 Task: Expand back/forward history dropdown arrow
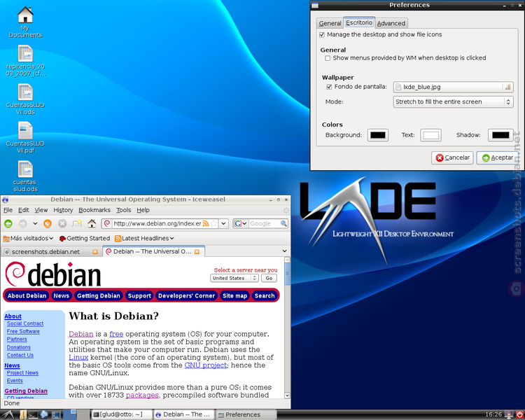(x=35, y=223)
